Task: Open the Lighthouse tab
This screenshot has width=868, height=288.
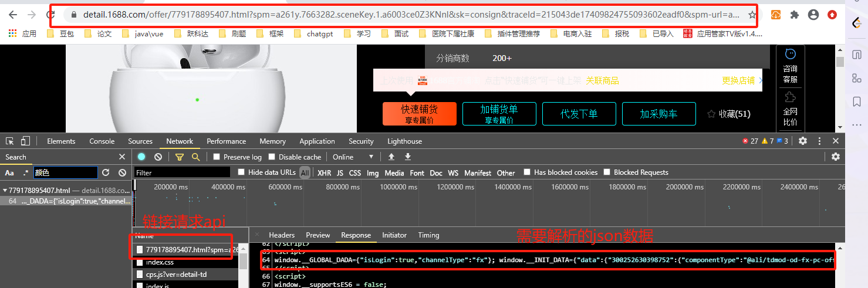Action: 404,141
